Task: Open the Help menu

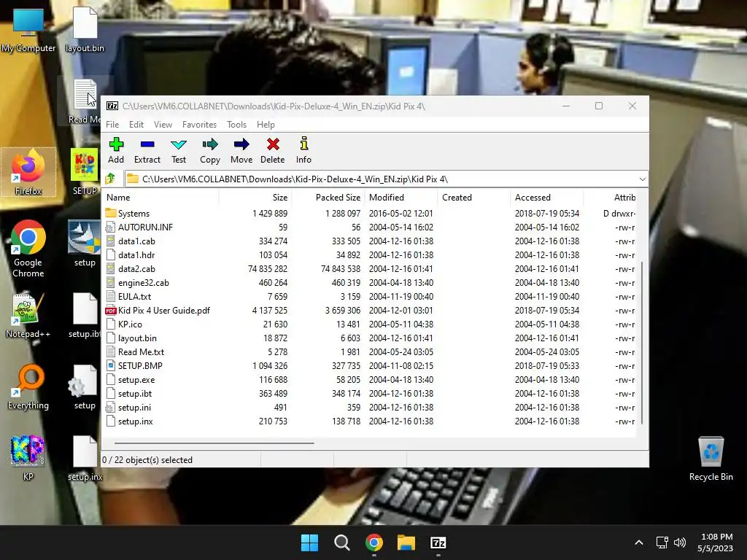Action: [266, 124]
